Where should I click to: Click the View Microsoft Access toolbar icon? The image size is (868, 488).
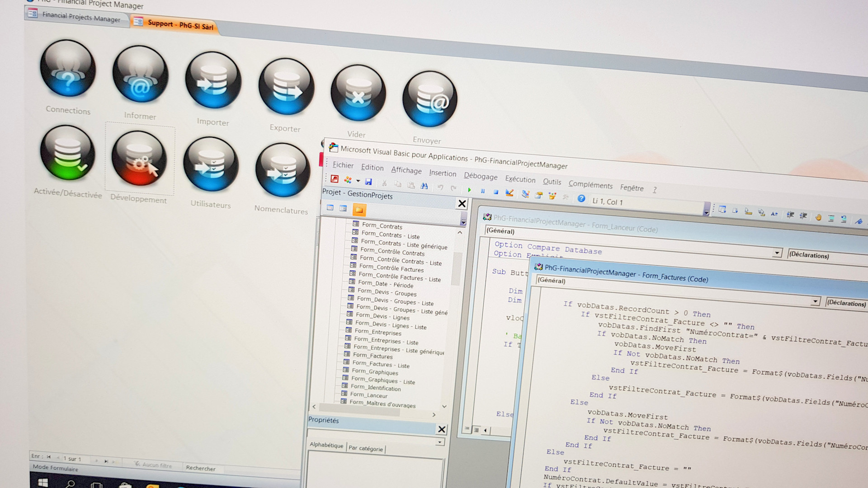[x=335, y=179]
